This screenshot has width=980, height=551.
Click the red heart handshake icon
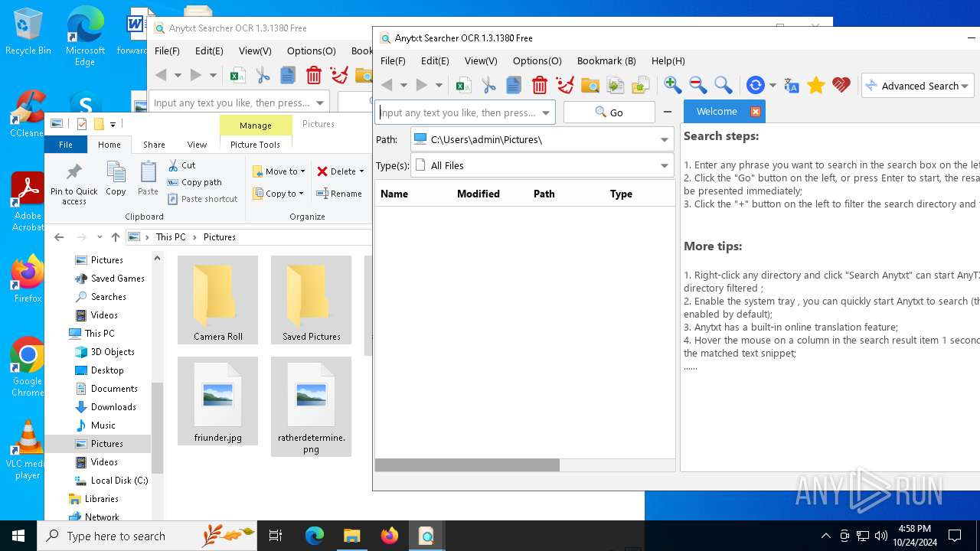click(x=841, y=85)
